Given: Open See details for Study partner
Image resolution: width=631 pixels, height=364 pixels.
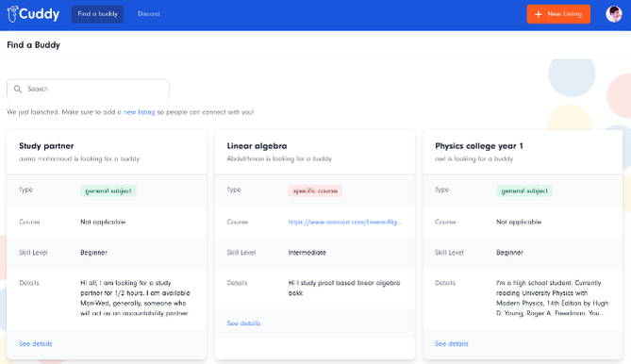Looking at the screenshot, I should point(36,344).
